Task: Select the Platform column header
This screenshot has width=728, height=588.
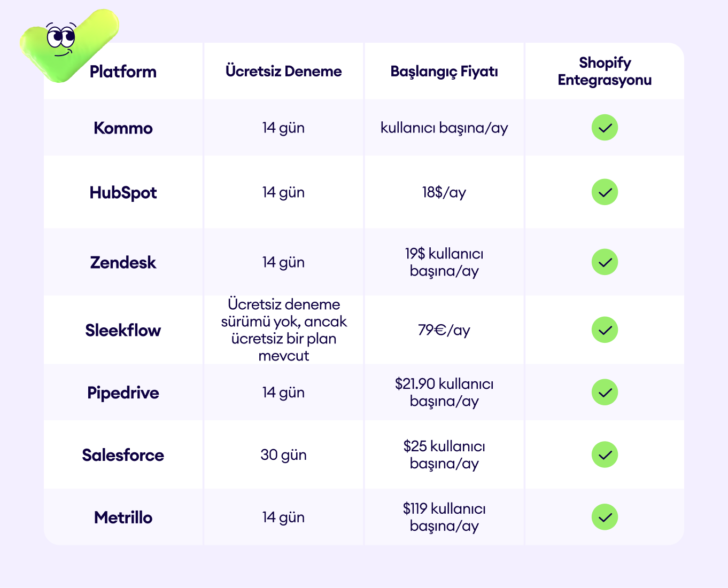Action: pyautogui.click(x=123, y=72)
